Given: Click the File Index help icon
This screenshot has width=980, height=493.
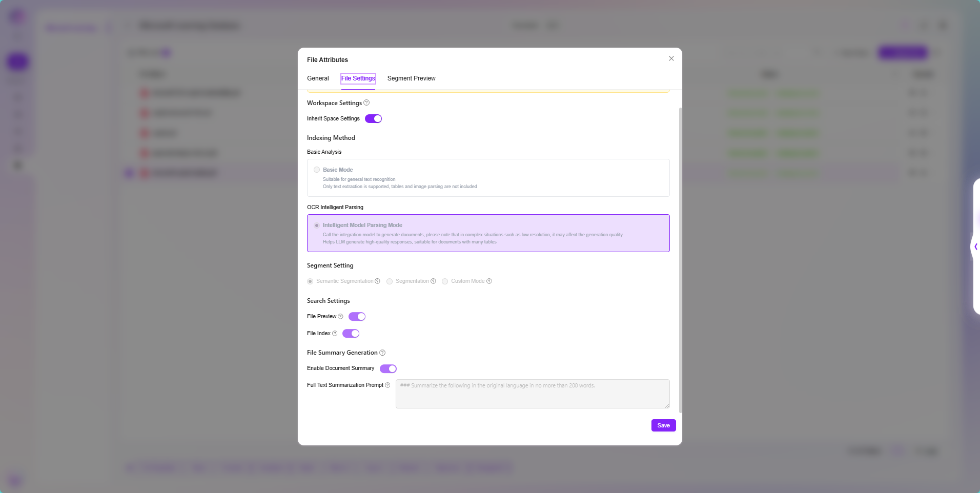Looking at the screenshot, I should point(335,333).
